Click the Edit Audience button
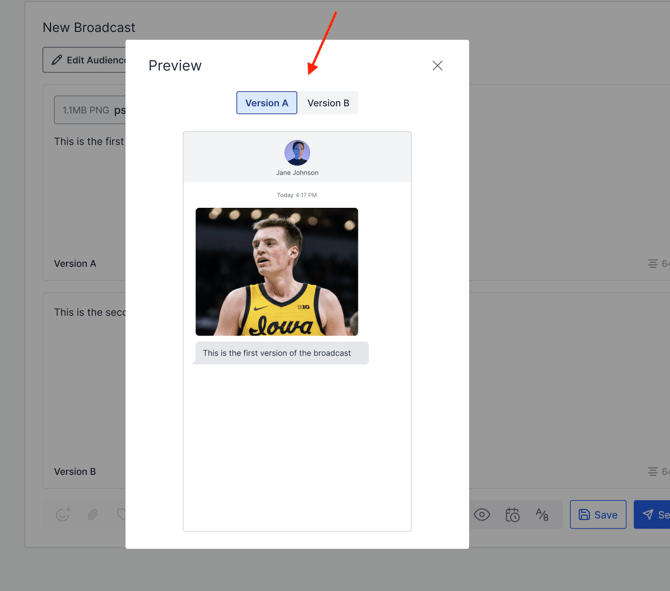670x591 pixels. pos(85,60)
